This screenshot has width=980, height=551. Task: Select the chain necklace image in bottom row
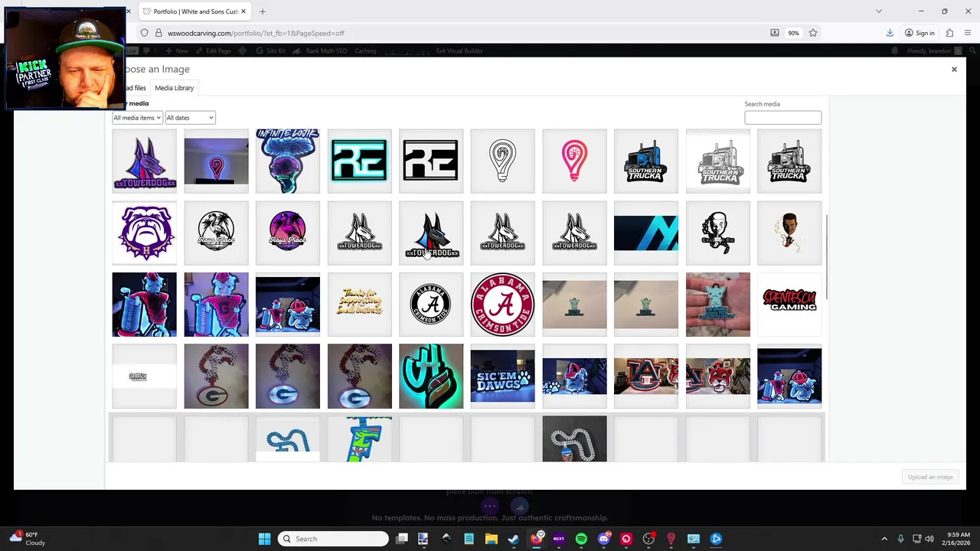click(574, 439)
